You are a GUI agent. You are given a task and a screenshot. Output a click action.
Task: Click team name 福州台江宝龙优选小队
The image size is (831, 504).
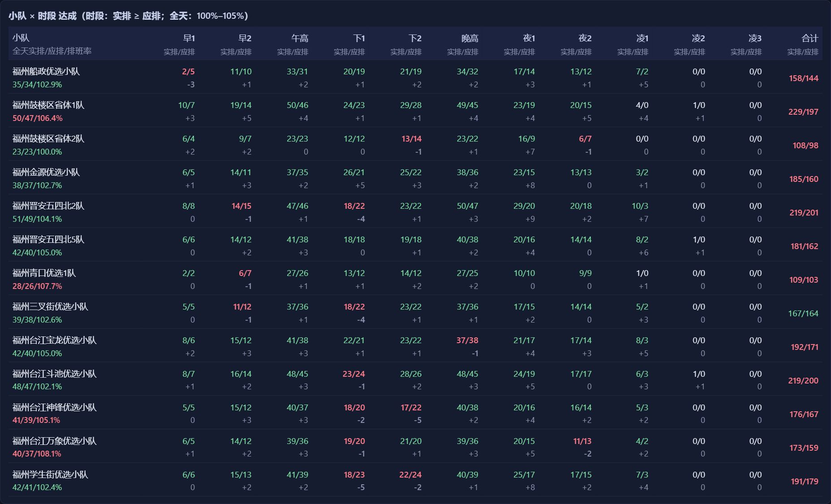tap(55, 340)
